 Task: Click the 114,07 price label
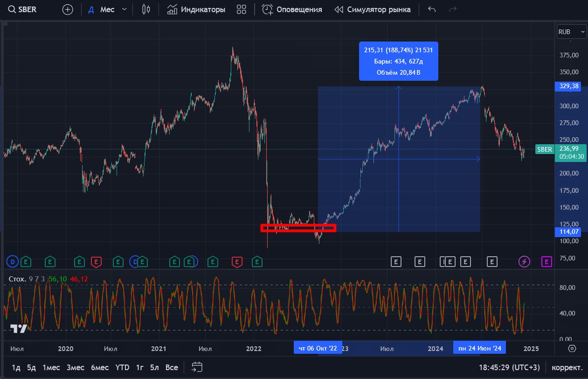point(567,232)
